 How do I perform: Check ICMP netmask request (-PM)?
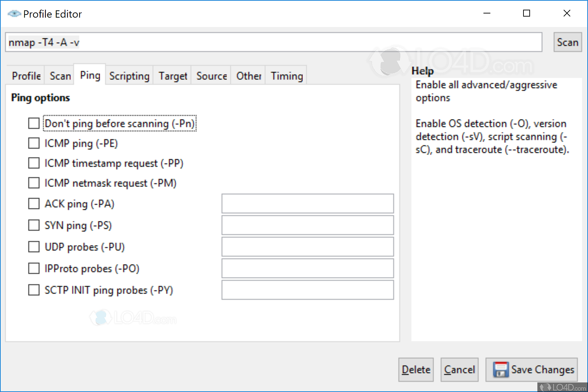point(33,183)
